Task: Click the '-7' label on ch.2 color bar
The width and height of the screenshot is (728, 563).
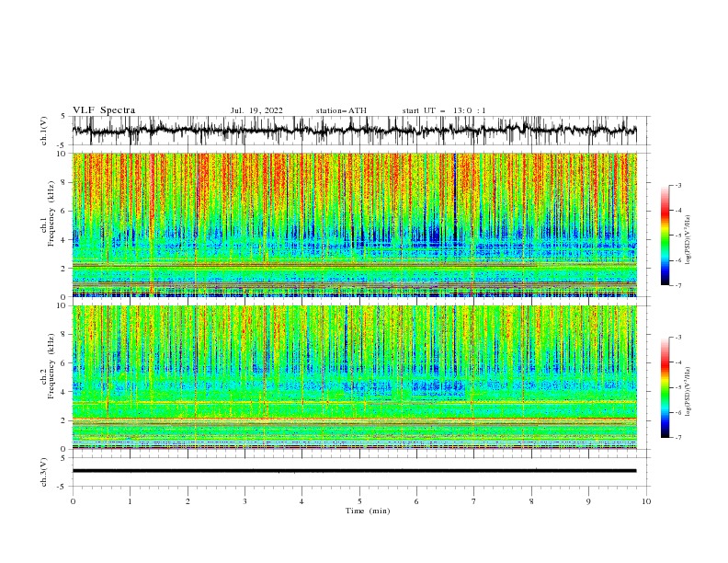Action: coord(678,438)
